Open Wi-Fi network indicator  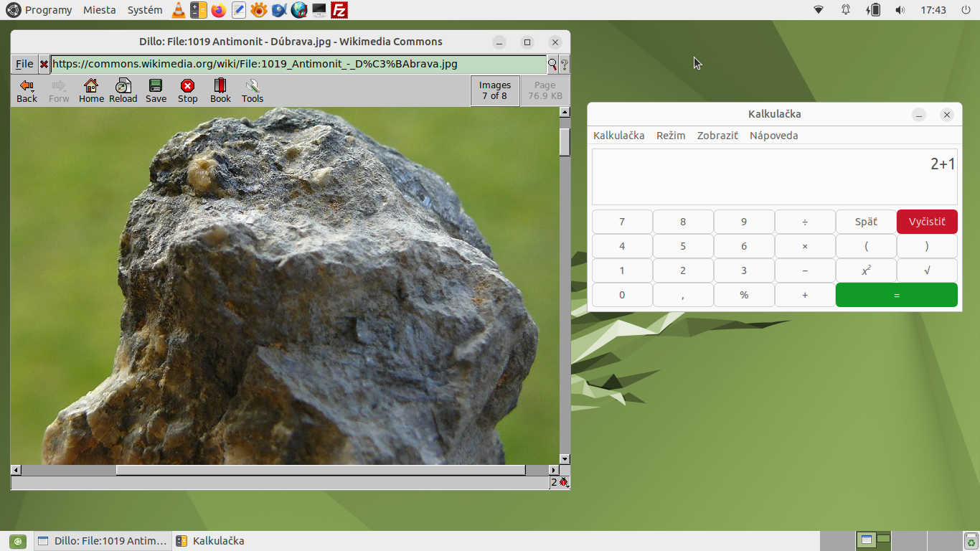[x=819, y=10]
